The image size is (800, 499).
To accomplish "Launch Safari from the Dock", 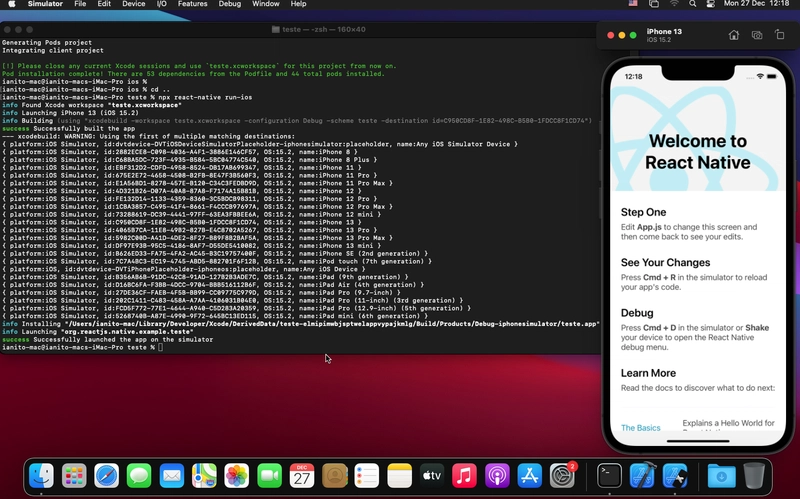I will coord(107,476).
